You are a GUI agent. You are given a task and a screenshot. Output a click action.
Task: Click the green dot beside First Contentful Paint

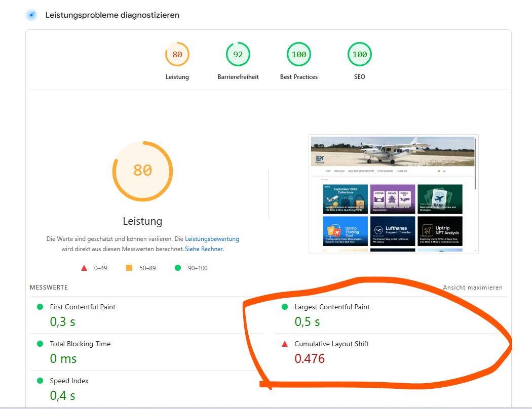pos(40,307)
